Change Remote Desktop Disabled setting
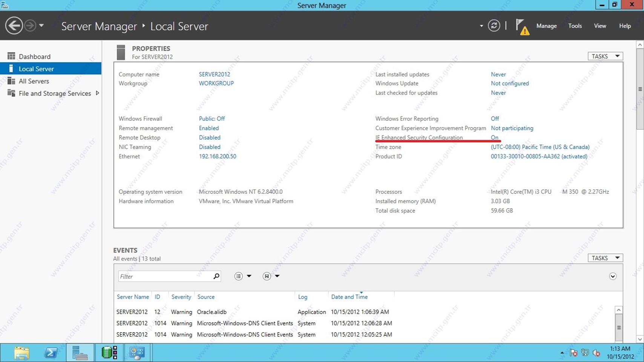 (x=210, y=138)
